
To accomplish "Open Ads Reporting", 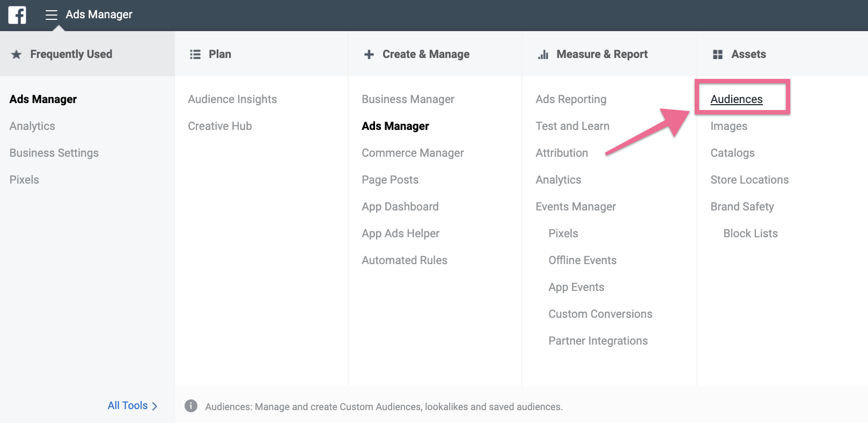I will [x=571, y=99].
